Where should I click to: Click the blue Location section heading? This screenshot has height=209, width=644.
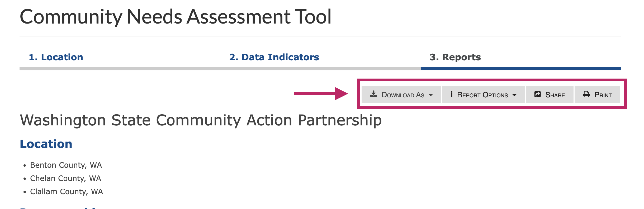pyautogui.click(x=46, y=144)
